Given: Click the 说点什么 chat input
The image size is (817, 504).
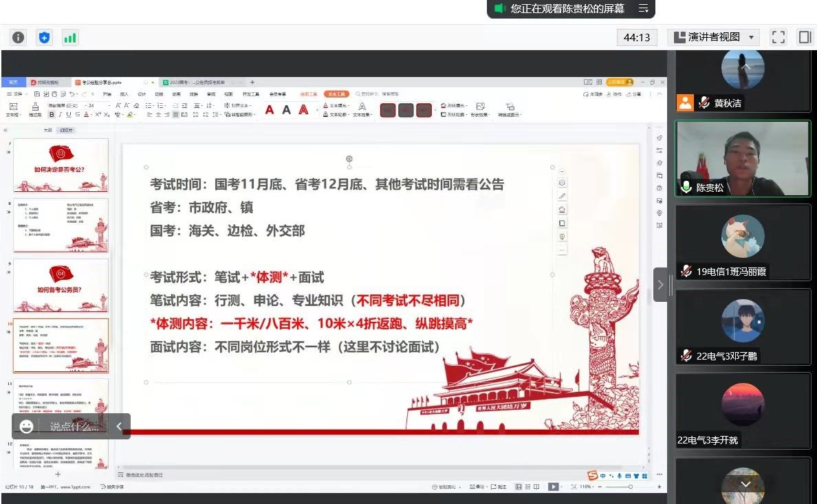Looking at the screenshot, I should point(74,426).
